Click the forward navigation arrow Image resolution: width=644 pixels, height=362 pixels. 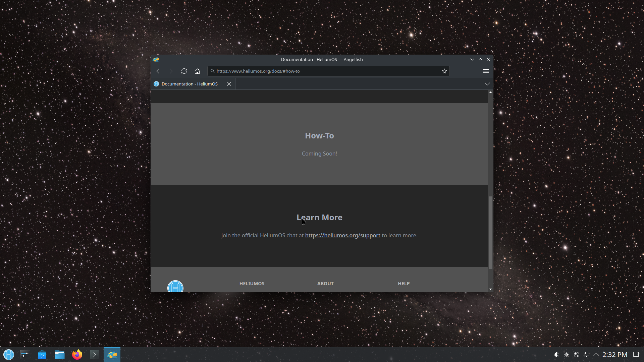171,71
